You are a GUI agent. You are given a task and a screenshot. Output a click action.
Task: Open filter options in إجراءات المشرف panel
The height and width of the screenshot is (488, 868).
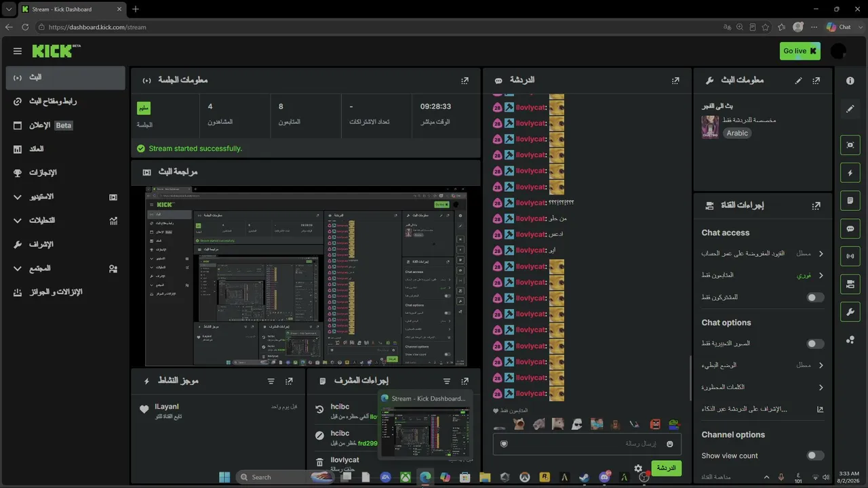pyautogui.click(x=447, y=382)
